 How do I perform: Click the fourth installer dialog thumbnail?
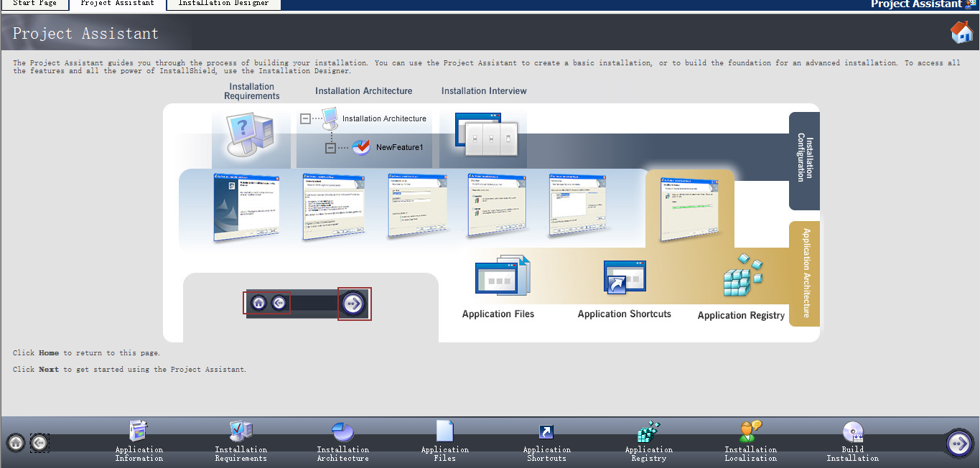(x=498, y=205)
